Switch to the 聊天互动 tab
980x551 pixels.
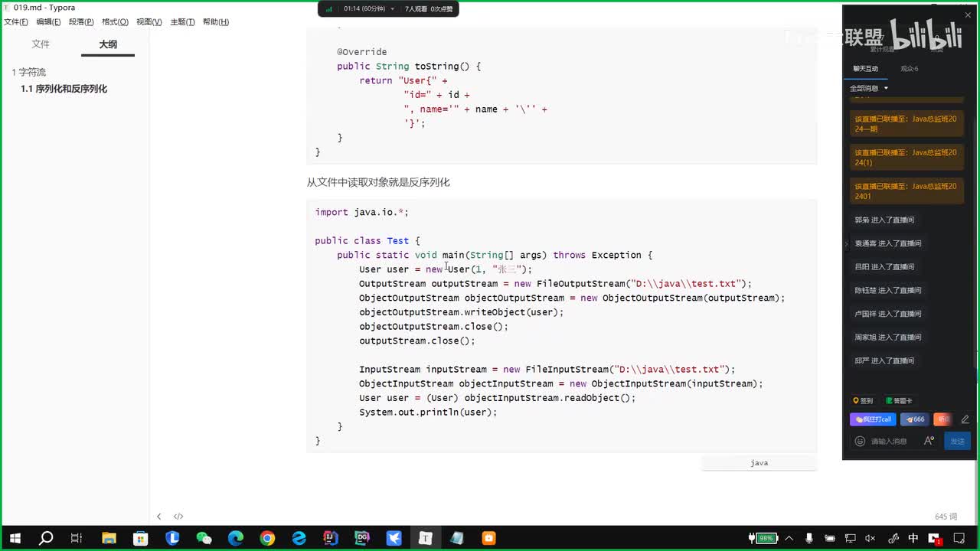click(866, 69)
